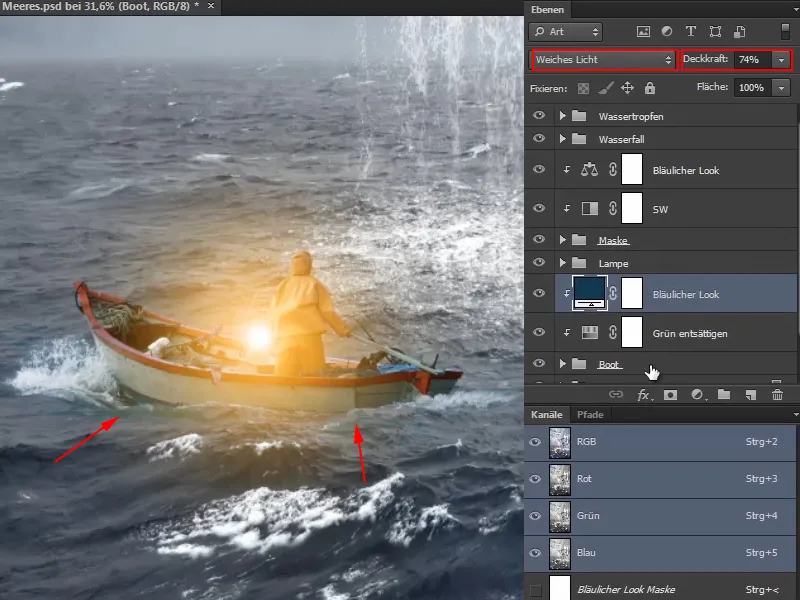Select the Bläulicher Look Maske channel name
This screenshot has width=800, height=600.
pos(626,590)
